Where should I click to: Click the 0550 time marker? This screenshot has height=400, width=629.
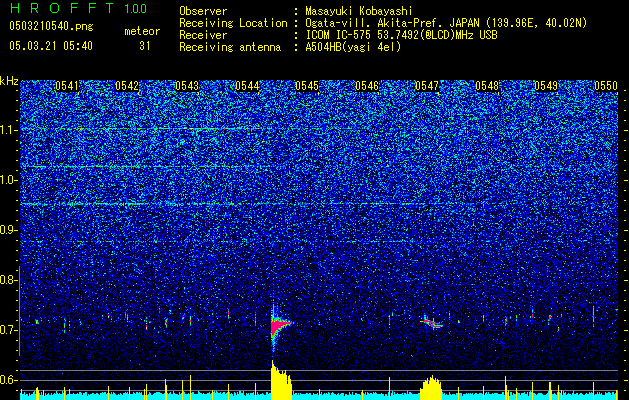click(606, 86)
